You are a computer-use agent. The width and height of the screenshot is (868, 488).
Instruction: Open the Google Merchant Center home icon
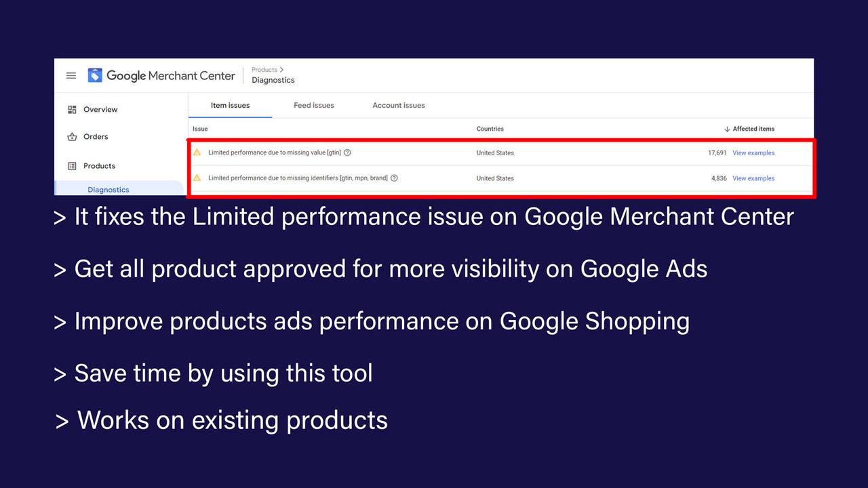[x=94, y=75]
